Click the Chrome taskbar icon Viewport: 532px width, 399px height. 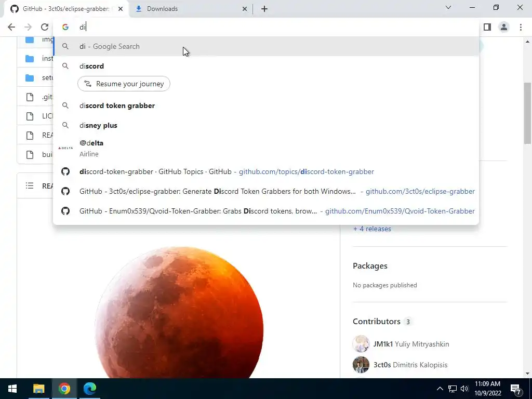pos(64,389)
